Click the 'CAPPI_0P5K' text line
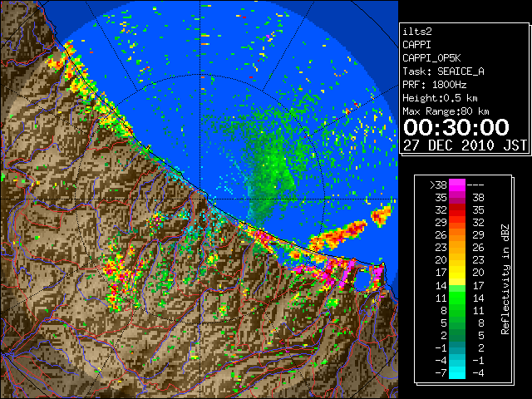 click(x=431, y=58)
